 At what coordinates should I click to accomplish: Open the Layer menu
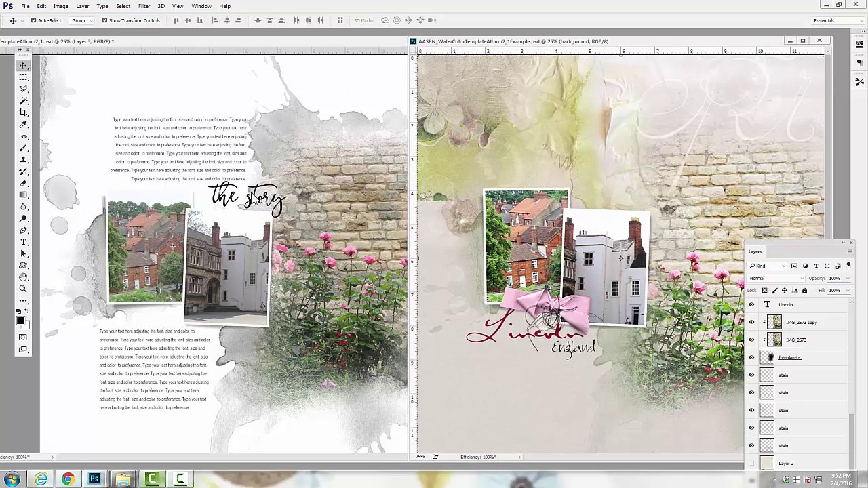point(82,6)
